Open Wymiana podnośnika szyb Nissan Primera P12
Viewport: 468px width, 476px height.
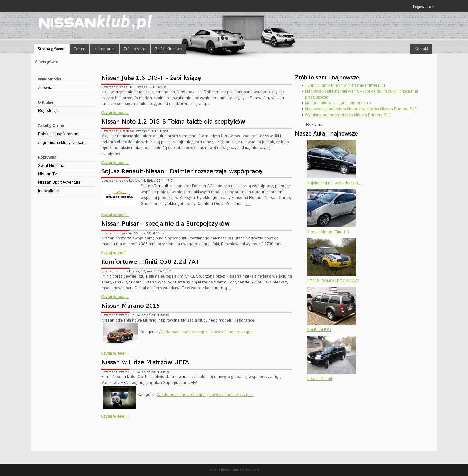(348, 115)
